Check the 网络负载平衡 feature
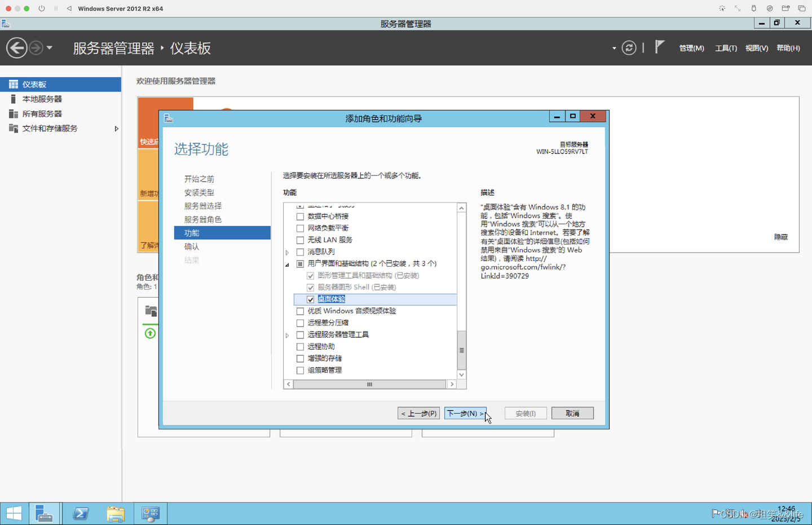The image size is (812, 525). [300, 228]
